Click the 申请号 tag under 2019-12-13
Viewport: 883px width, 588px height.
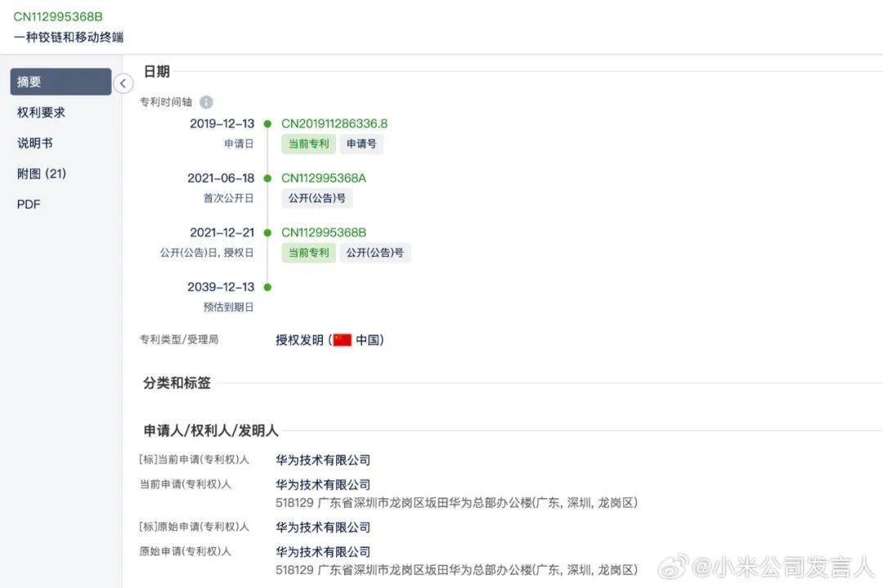pos(361,144)
